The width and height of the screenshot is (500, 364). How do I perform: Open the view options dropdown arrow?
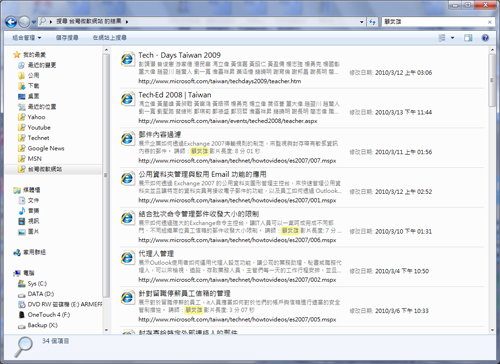pos(452,38)
